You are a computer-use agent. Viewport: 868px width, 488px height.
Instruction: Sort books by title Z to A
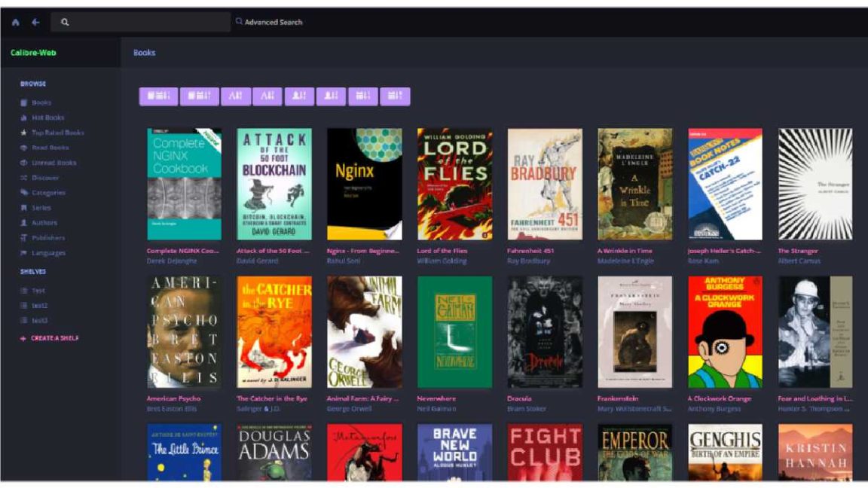point(267,96)
